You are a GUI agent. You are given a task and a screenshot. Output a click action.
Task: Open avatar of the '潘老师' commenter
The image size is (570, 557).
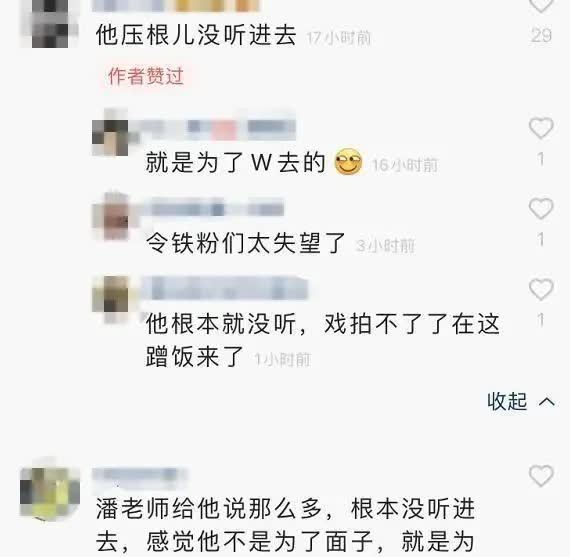(50, 489)
